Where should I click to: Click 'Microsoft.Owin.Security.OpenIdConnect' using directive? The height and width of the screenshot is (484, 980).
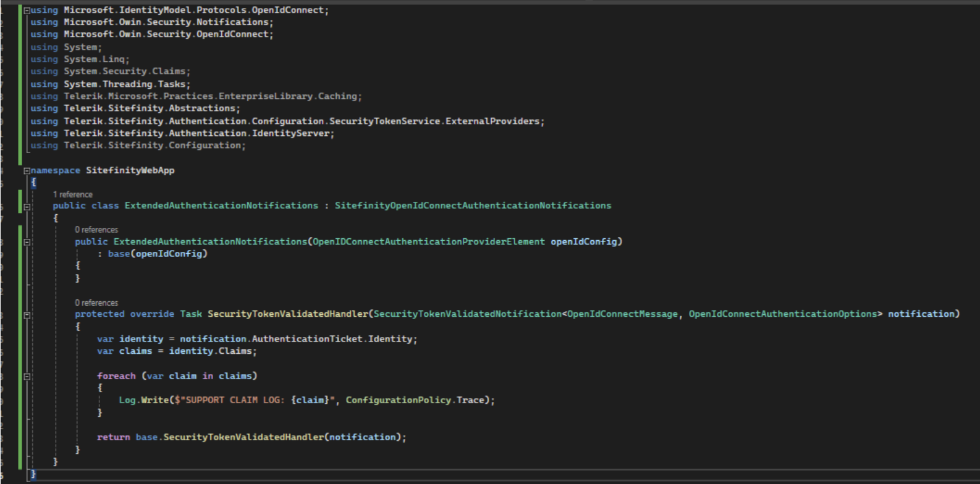(166, 35)
